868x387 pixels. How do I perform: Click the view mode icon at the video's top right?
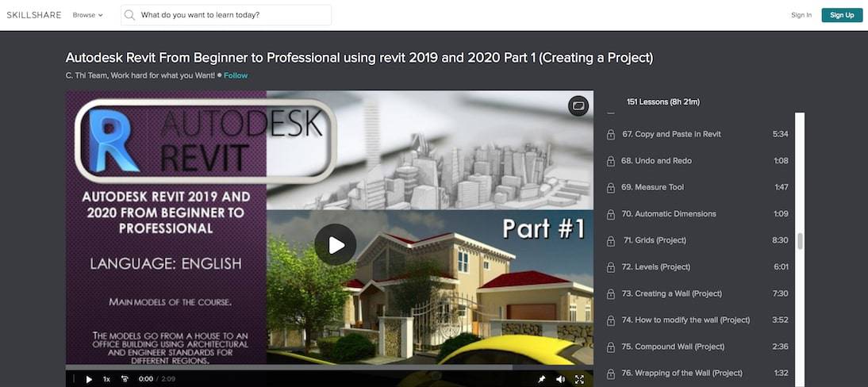point(578,105)
